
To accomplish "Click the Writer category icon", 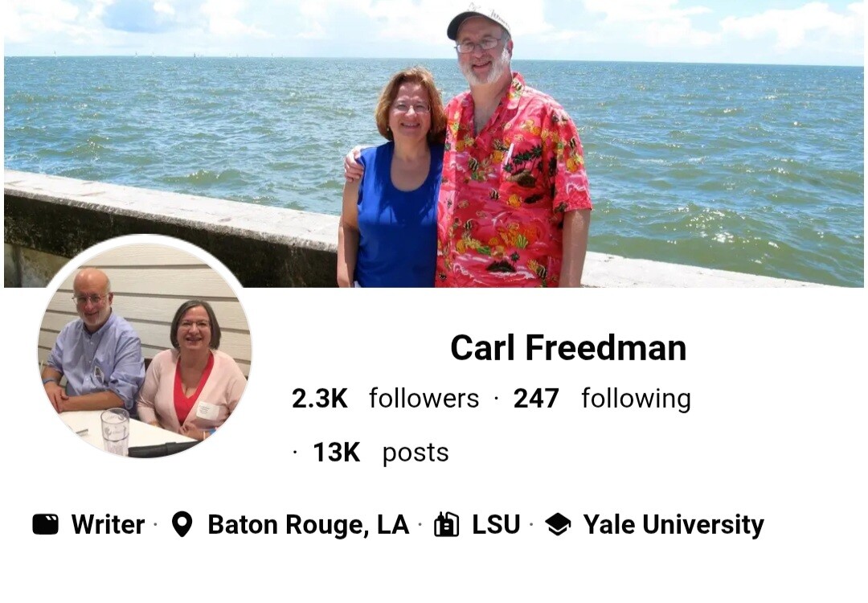I will tap(45, 524).
